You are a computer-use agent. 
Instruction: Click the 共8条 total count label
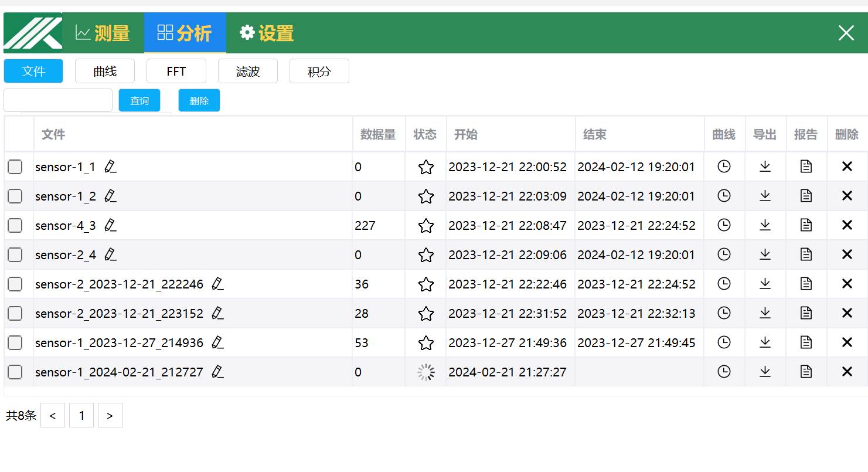click(x=21, y=416)
